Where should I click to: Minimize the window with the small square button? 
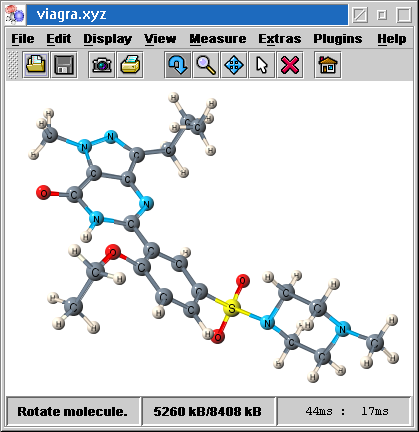point(381,15)
